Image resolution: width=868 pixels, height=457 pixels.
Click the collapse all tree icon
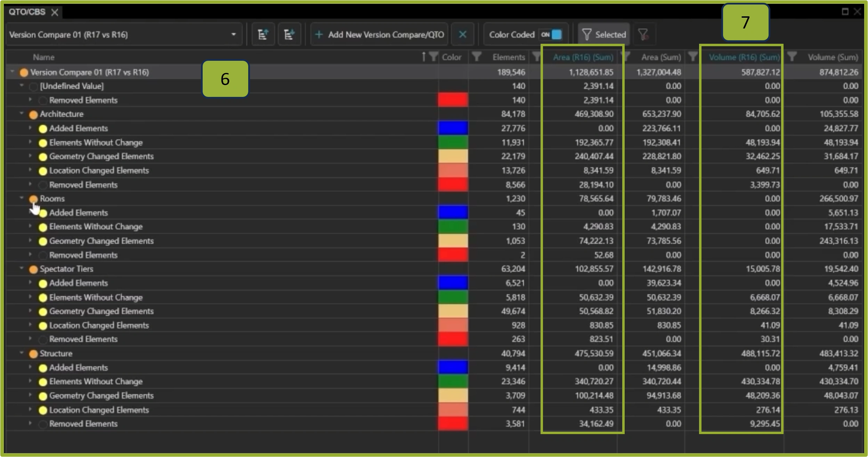tap(263, 34)
